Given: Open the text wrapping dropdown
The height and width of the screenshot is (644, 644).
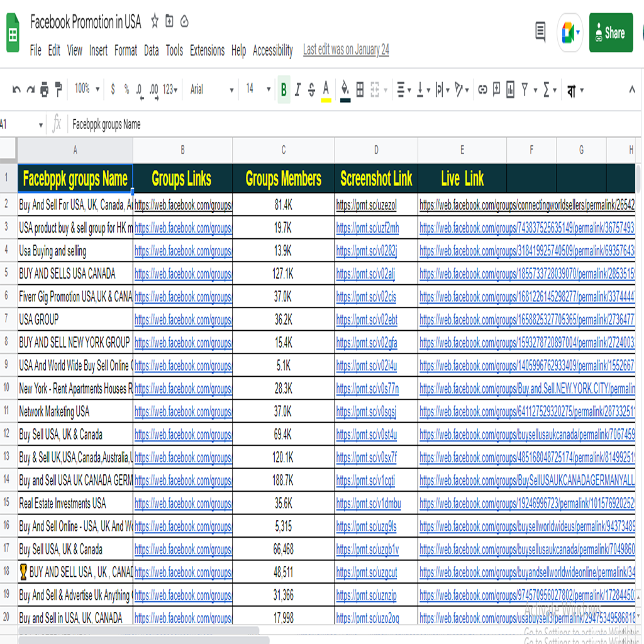Looking at the screenshot, I should point(442,89).
